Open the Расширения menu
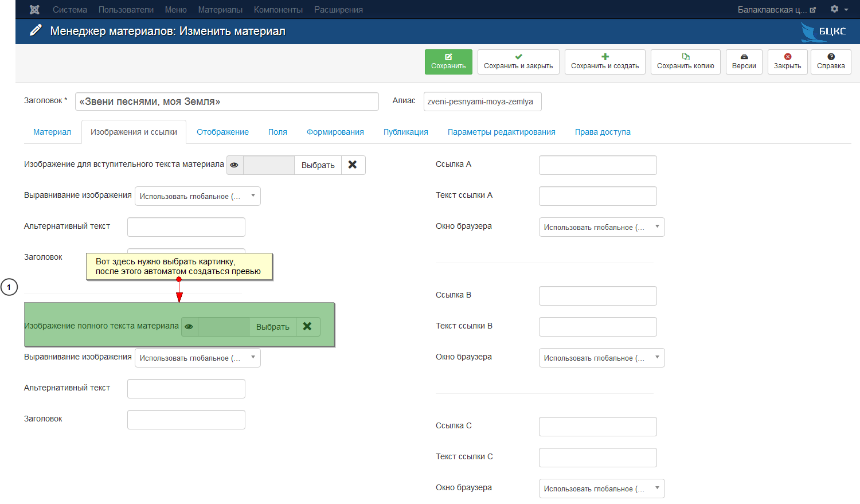 click(x=338, y=10)
